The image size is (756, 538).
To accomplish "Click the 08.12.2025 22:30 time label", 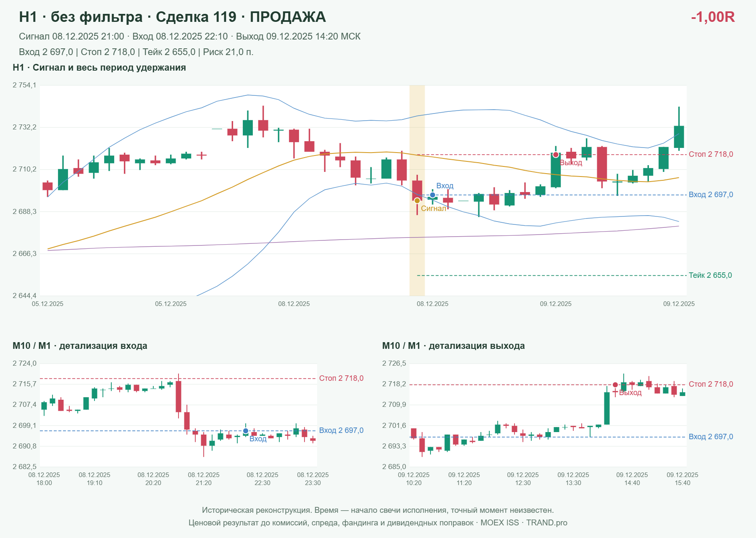I will click(x=262, y=479).
